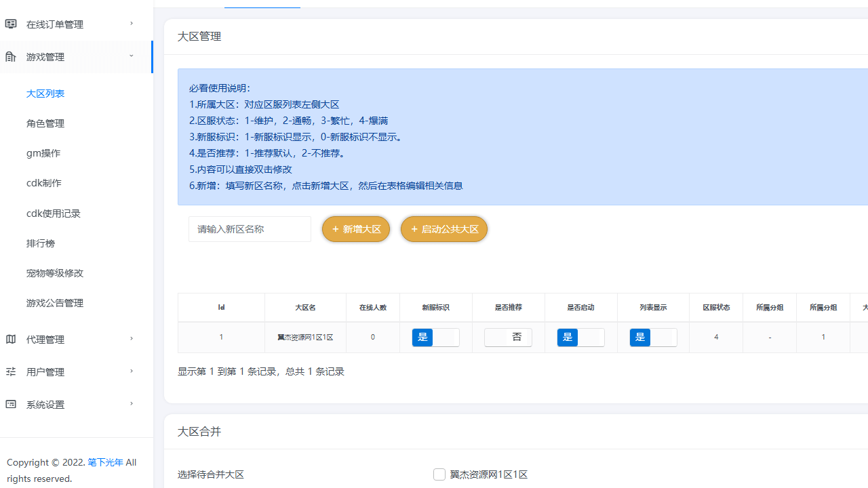868x488 pixels.
Task: Click the 在线订单管理 sidebar icon
Action: (x=11, y=24)
